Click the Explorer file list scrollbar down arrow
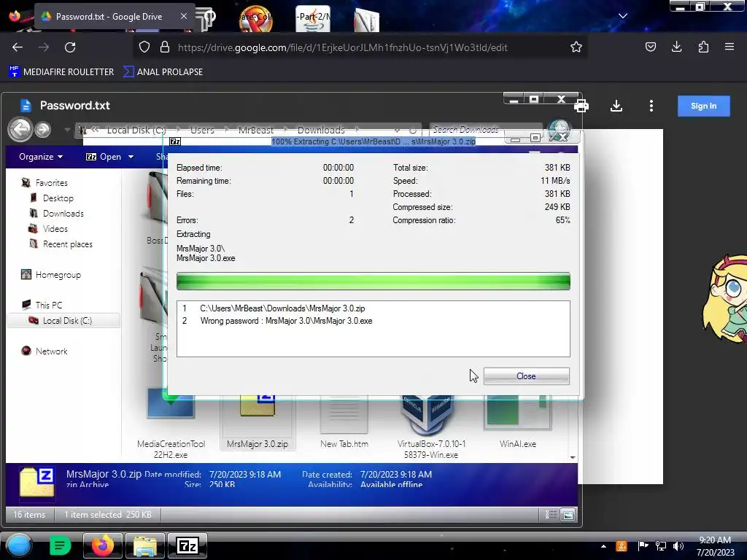The height and width of the screenshot is (560, 747). (x=573, y=457)
